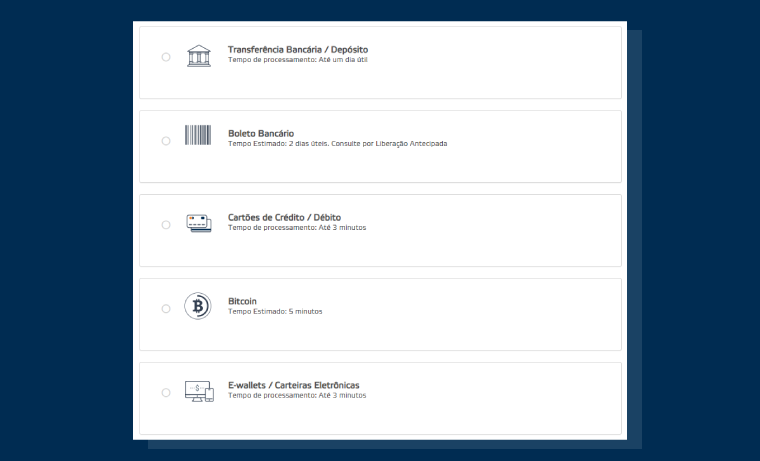Click processing time text under Cartões de Crédito
Screen dimensions: 760x461
pos(297,227)
